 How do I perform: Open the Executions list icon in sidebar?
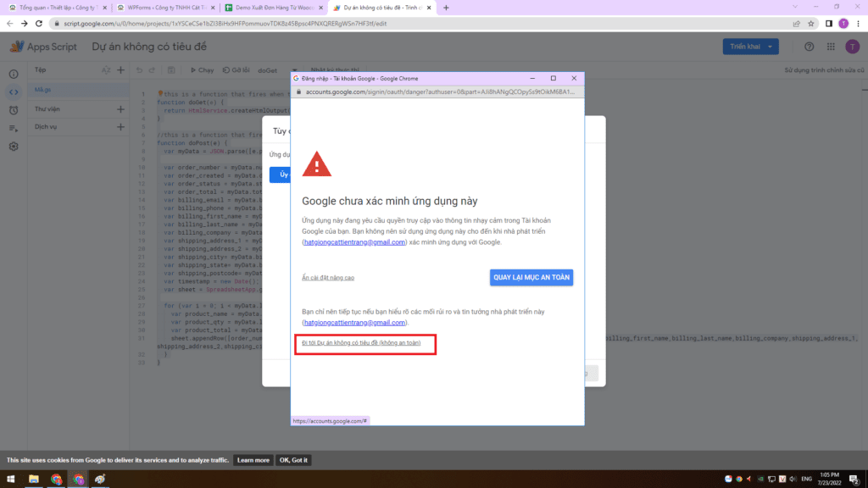[x=14, y=129]
